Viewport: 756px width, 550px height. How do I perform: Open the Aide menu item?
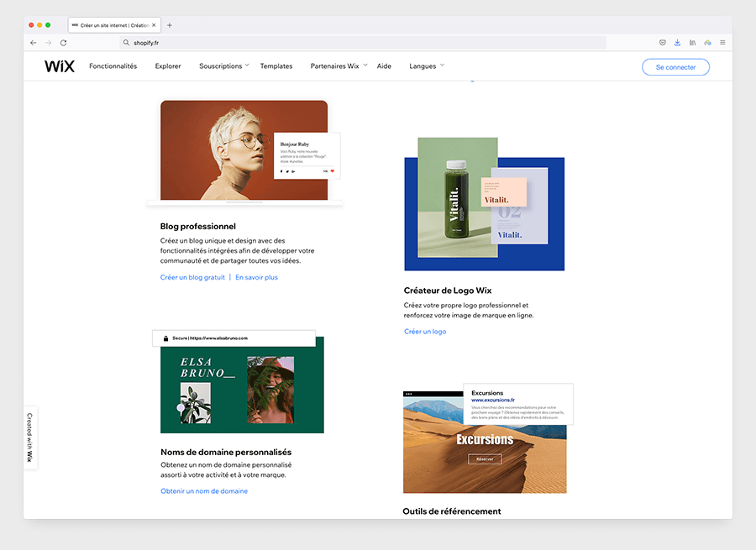(384, 66)
